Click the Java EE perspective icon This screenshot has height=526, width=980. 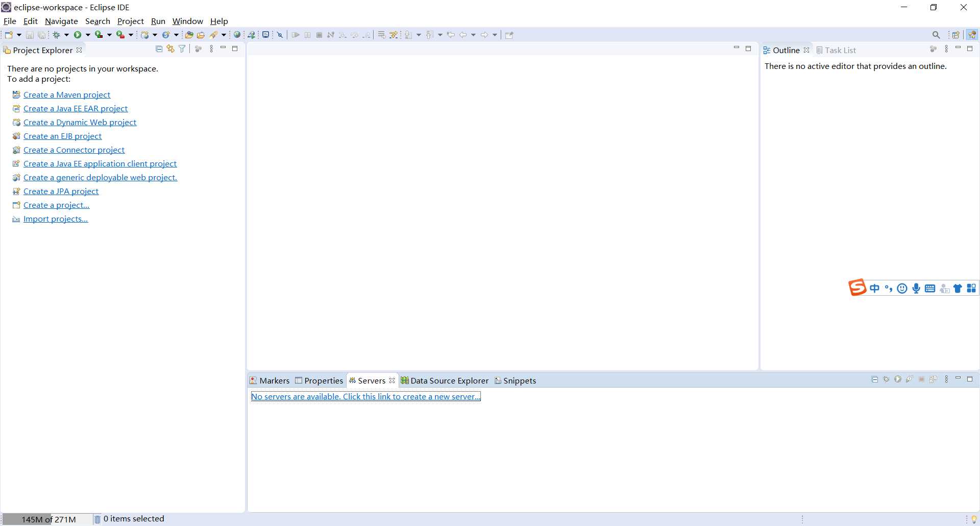[x=972, y=35]
